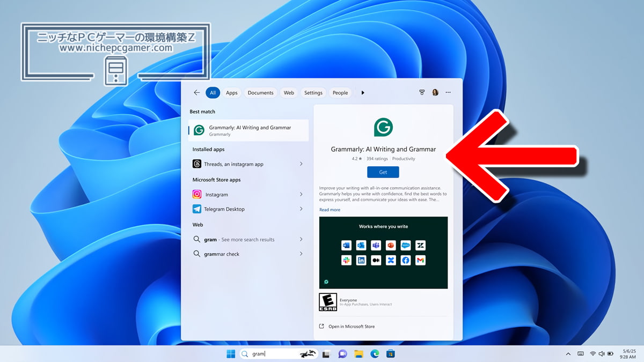Switch to the Documents filter tab
Viewport: 644px width, 362px height.
[x=261, y=93]
